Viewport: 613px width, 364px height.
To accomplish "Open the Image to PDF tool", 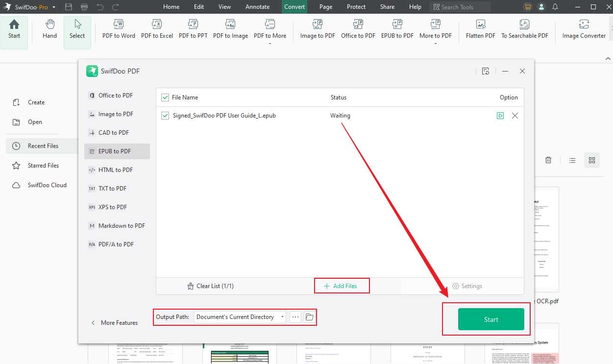I will [x=318, y=30].
